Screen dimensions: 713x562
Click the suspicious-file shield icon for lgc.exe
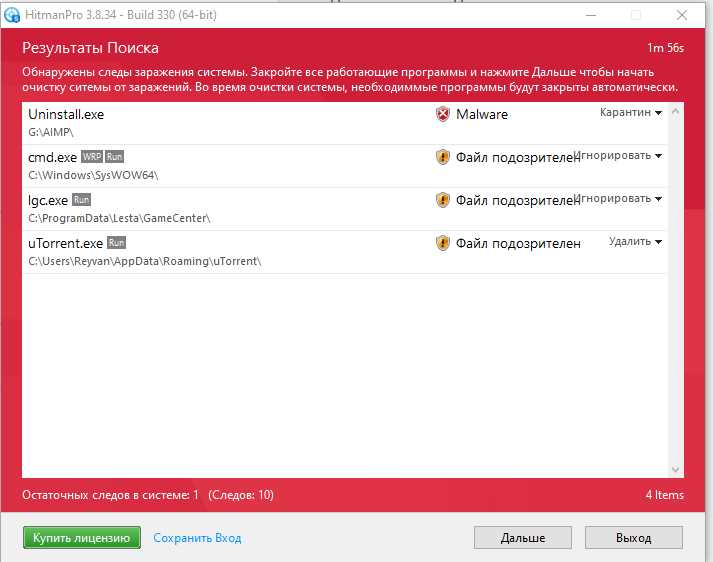tap(442, 200)
